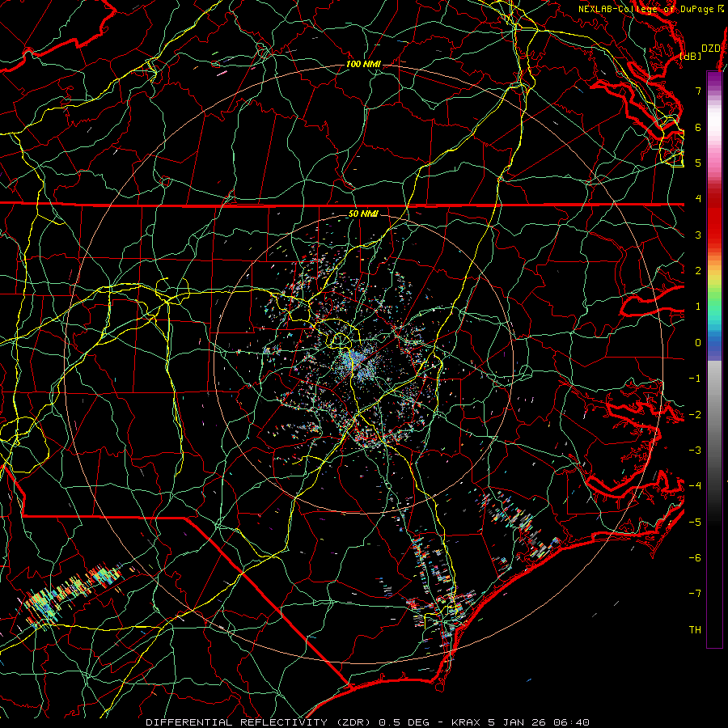Click the 7 value on color scale
The width and height of the screenshot is (728, 728).
(698, 91)
